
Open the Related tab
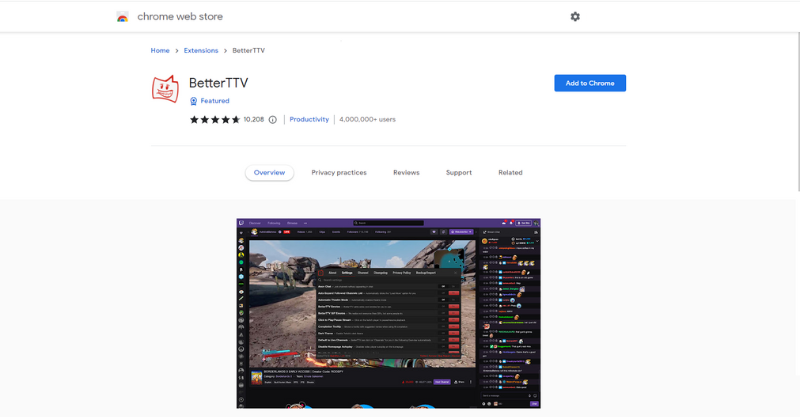(x=510, y=173)
